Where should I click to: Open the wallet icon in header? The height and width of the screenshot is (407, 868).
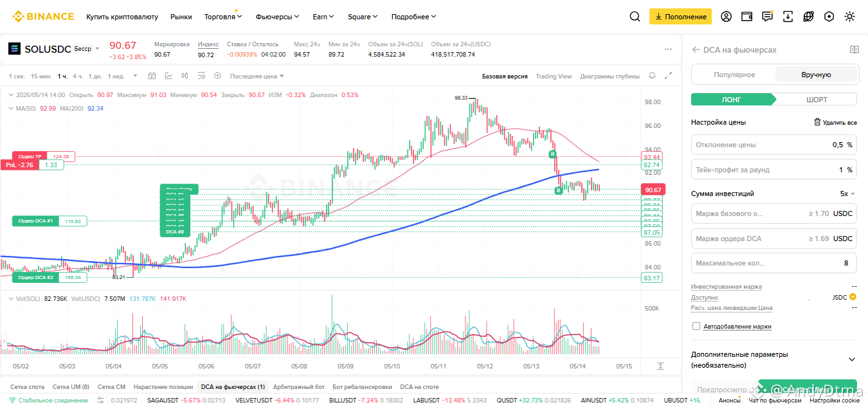[x=746, y=17]
